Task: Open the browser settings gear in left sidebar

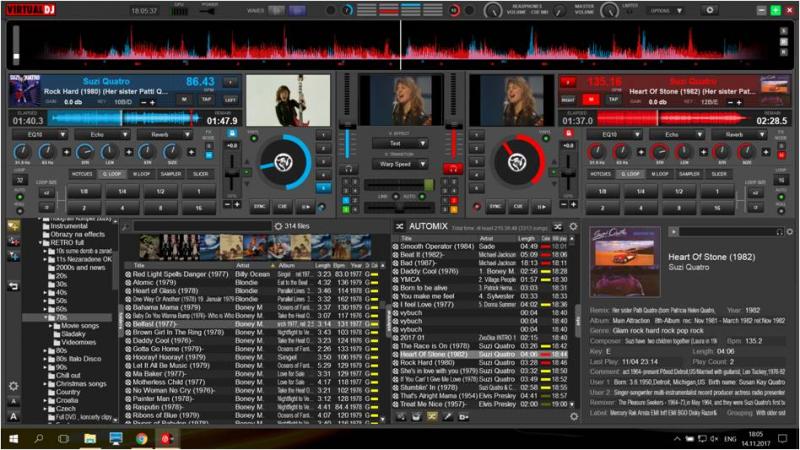Action: pyautogui.click(x=14, y=386)
